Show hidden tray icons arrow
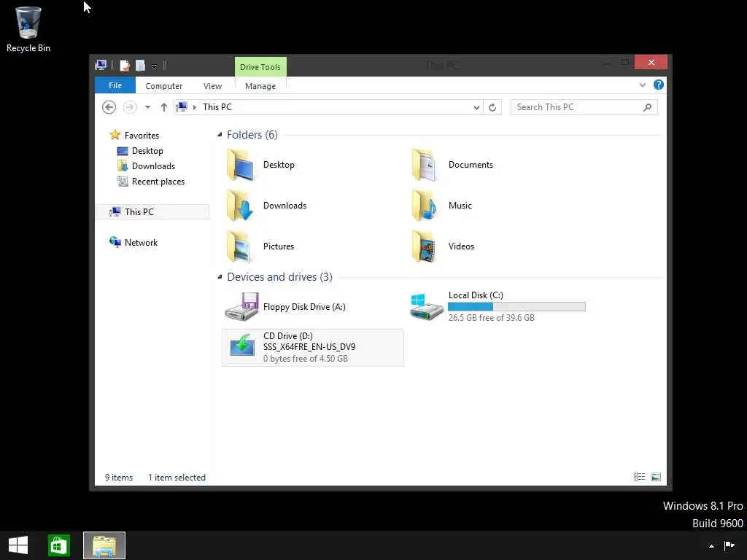747x560 pixels. click(711, 546)
